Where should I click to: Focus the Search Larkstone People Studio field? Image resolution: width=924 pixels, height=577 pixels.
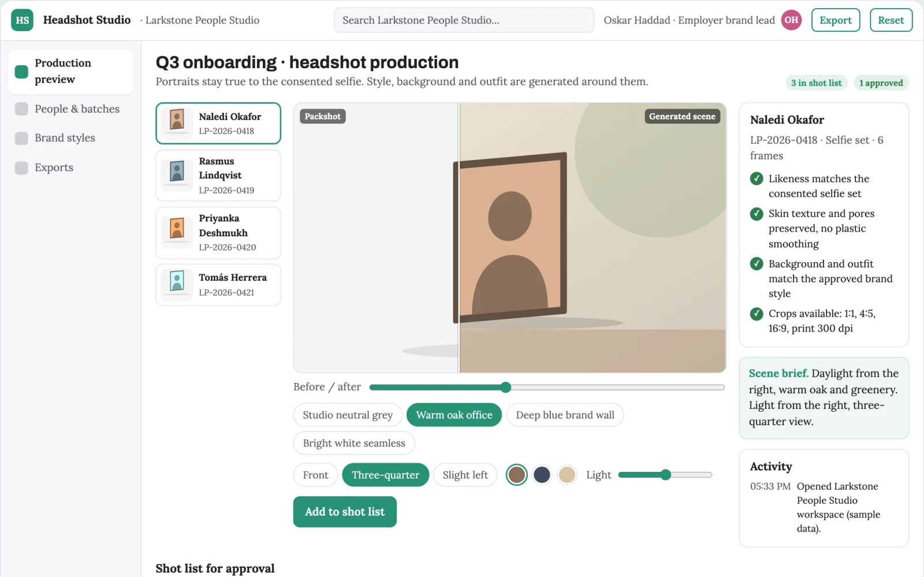464,20
